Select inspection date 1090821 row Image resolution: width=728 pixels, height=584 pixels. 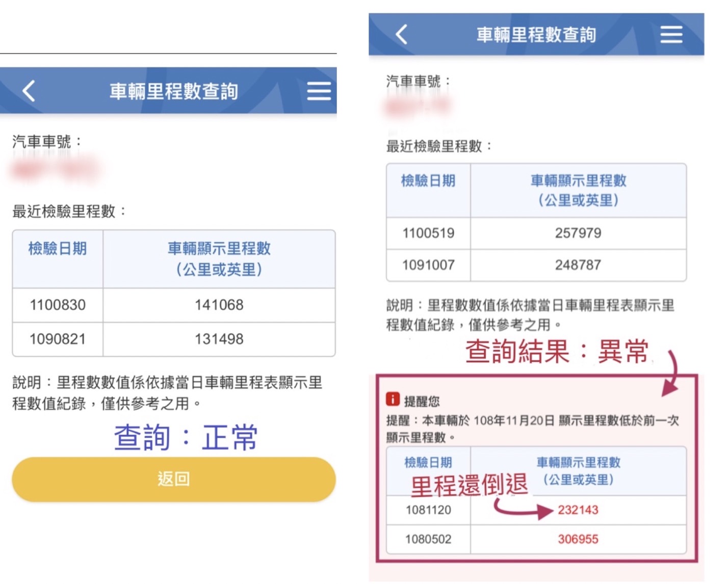pos(58,339)
